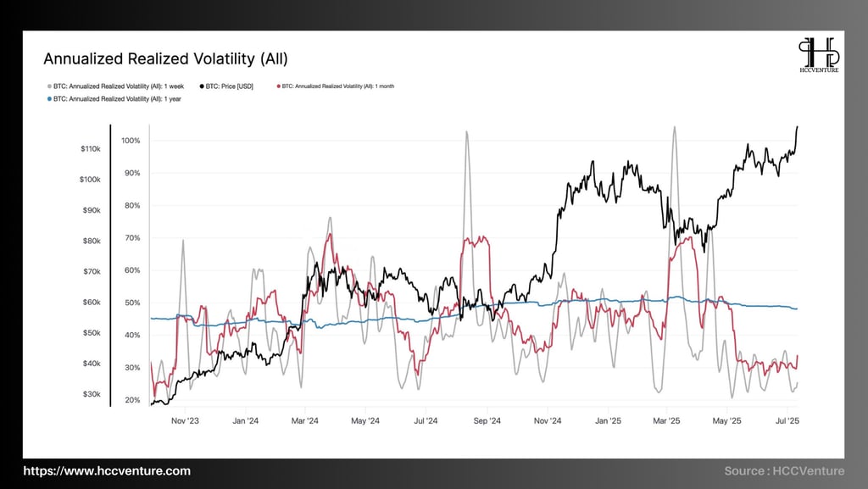Toggle the gray 1 week volatility legend dot

(49, 86)
